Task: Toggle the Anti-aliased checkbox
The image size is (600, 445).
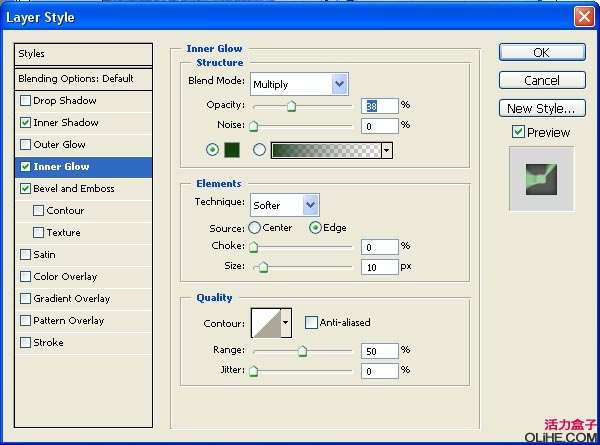Action: 312,323
